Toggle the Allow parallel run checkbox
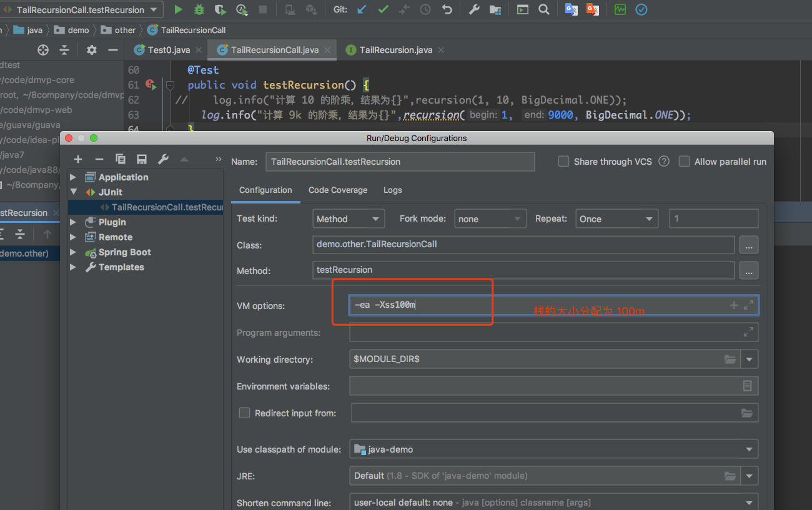 tap(684, 162)
